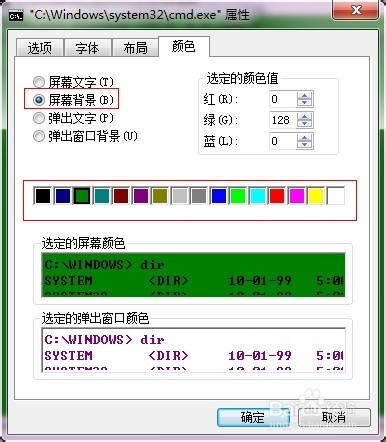Click the 确定 button
Image resolution: width=386 pixels, height=442 pixels.
[x=253, y=417]
